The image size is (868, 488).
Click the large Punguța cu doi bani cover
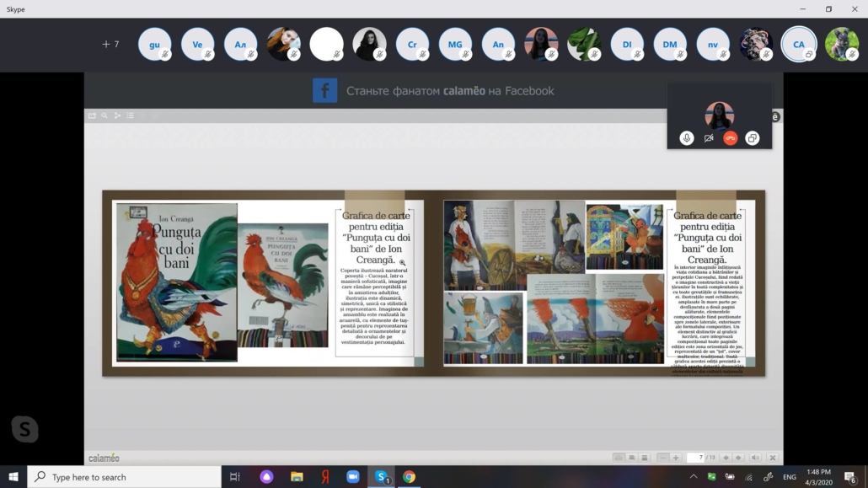point(177,282)
